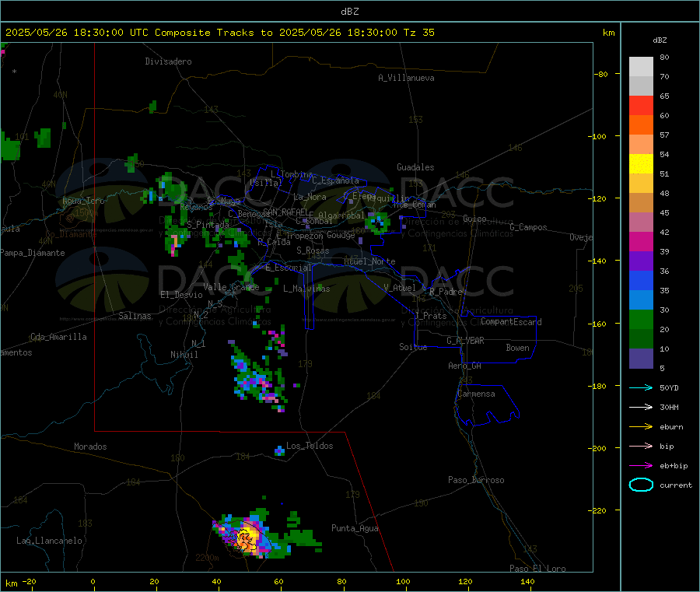This screenshot has width=700, height=592.
Task: Click the S_Rosas place label
Action: [313, 250]
